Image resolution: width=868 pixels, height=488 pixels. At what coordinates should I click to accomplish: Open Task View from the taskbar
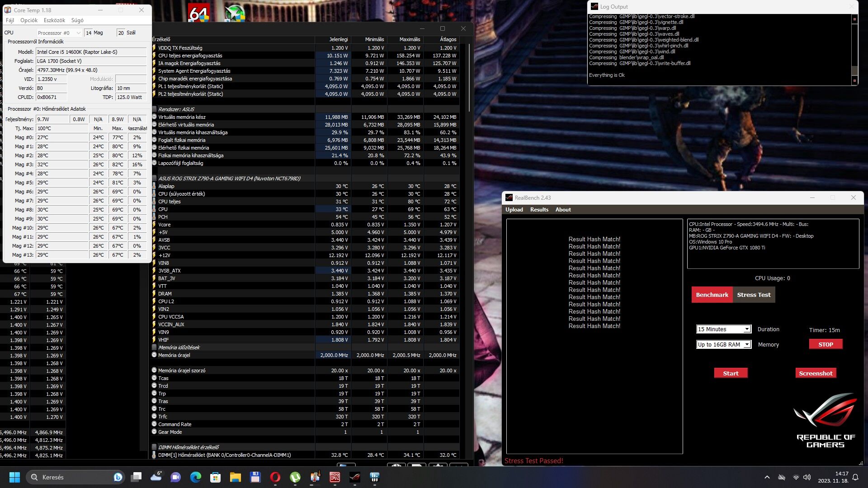(x=136, y=477)
